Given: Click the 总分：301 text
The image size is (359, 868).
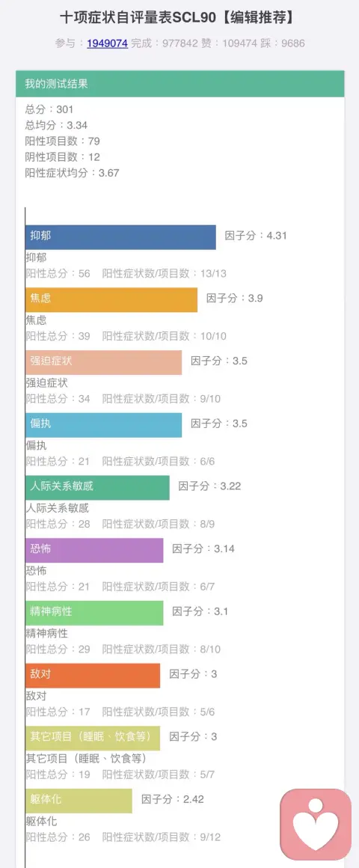Looking at the screenshot, I should (49, 109).
